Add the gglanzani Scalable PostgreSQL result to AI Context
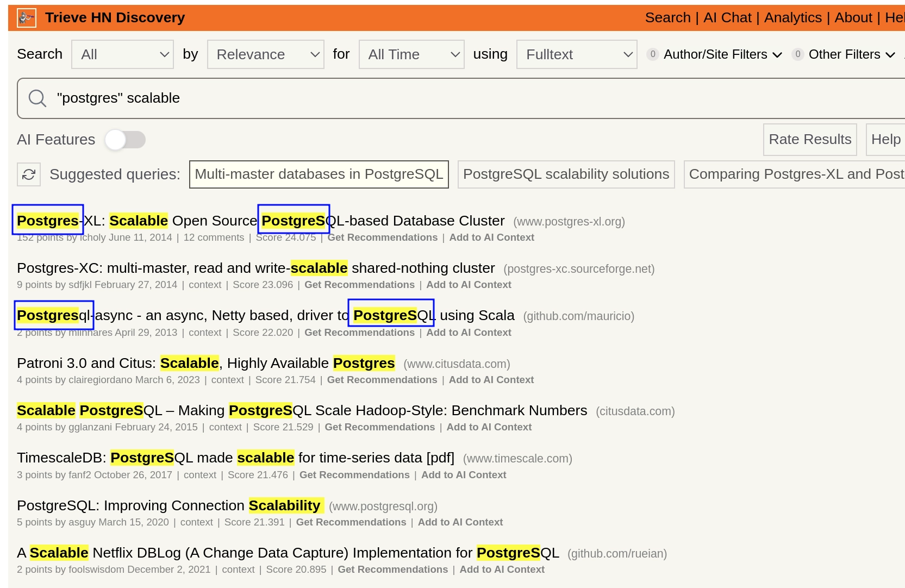Image resolution: width=905 pixels, height=588 pixels. (489, 427)
